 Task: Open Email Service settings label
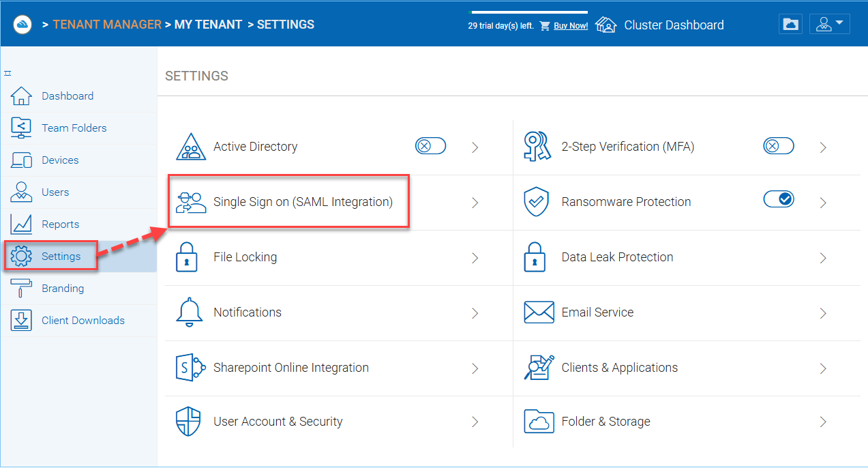[597, 312]
